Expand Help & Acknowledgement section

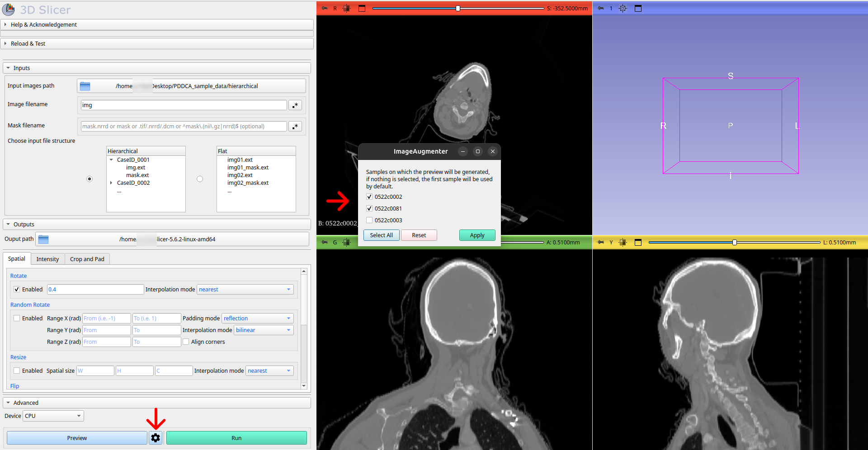coord(157,24)
